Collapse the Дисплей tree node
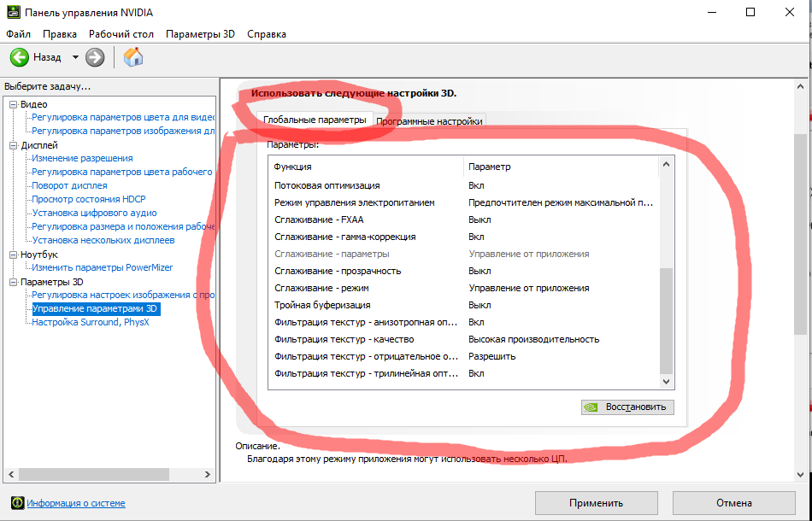The height and width of the screenshot is (521, 812). point(14,146)
